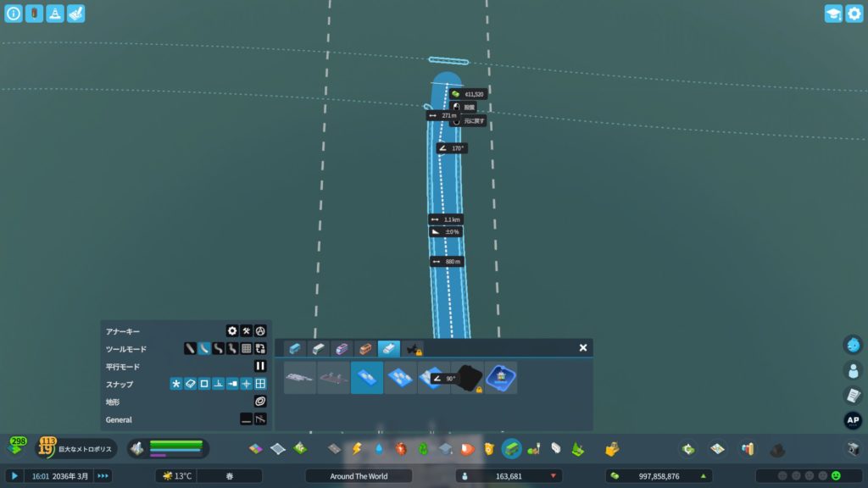The width and height of the screenshot is (868, 488).
Task: Open the tutorial graduation cap icon
Action: click(833, 14)
